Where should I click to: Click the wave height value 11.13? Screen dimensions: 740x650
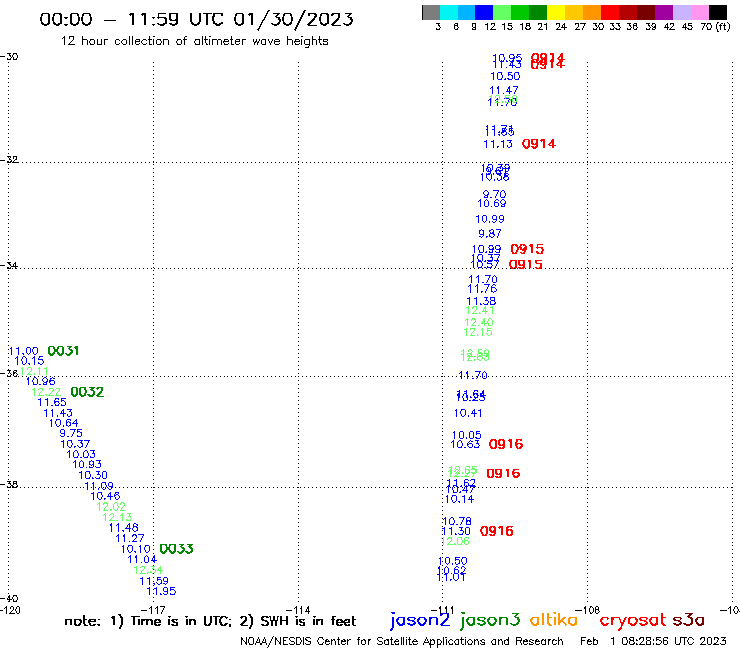[x=498, y=144]
